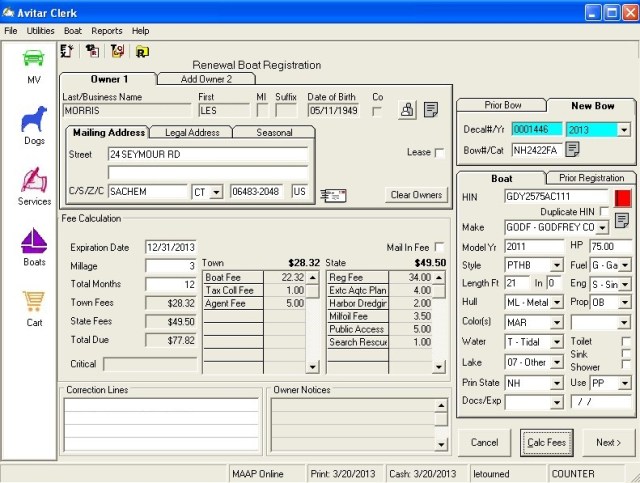Open the MV car icon in sidebar
This screenshot has width=640, height=483.
tap(34, 58)
